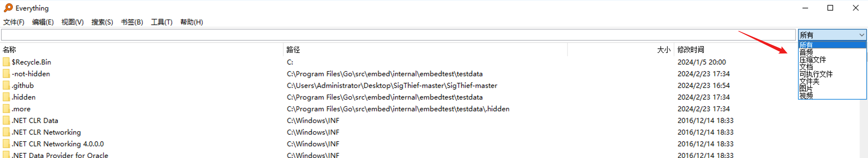Open the 搜索(S) menu

(102, 22)
